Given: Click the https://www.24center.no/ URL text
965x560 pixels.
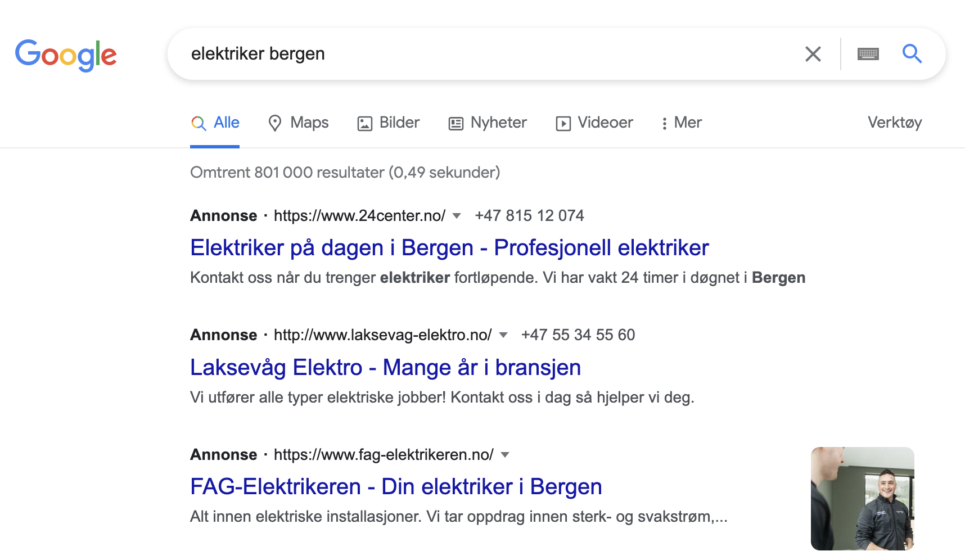Looking at the screenshot, I should (x=359, y=216).
